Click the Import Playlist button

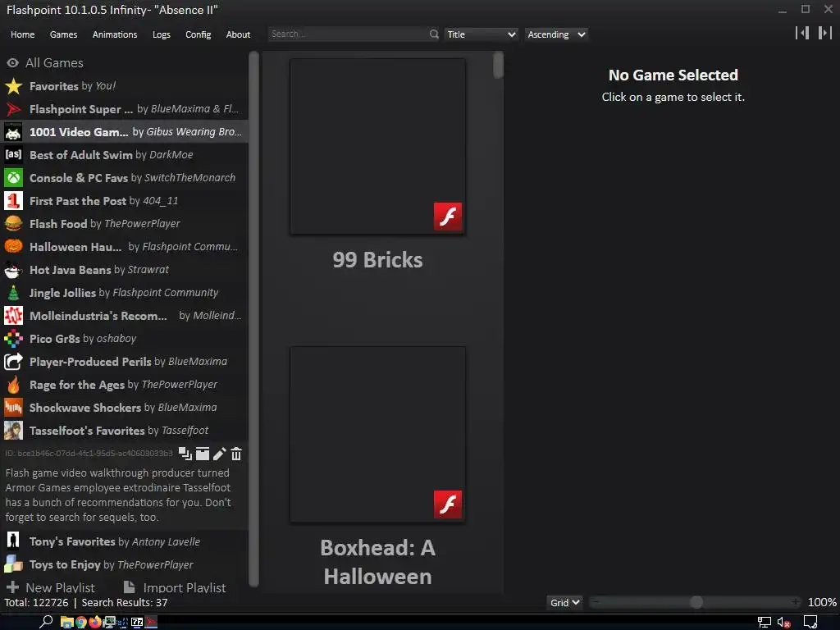(175, 587)
